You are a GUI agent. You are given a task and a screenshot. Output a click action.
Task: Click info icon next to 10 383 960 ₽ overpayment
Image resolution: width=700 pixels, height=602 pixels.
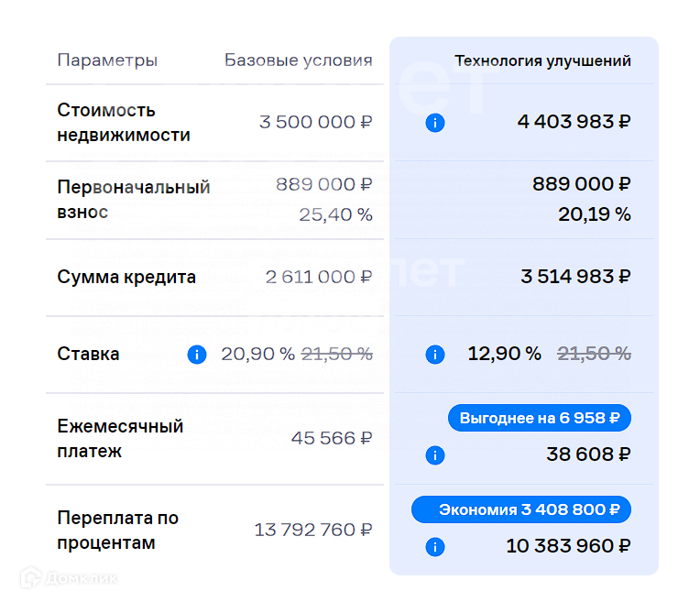tap(435, 547)
